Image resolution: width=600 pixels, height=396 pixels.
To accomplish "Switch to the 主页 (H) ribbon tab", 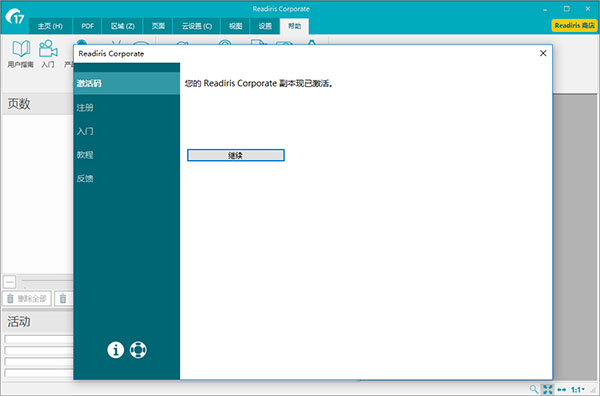I will point(50,26).
